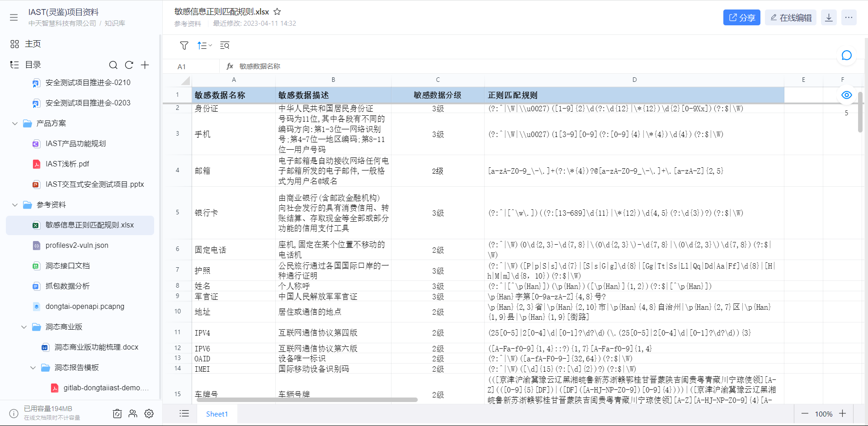Open members management icon

point(133,413)
